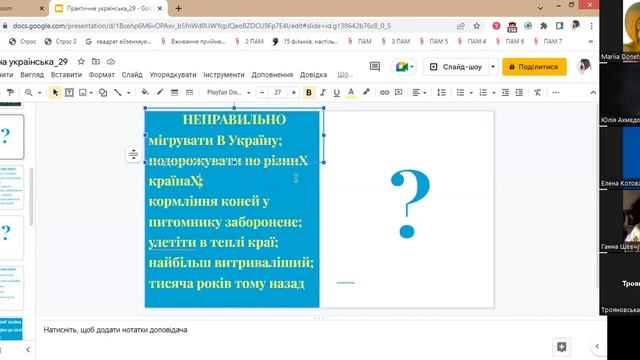This screenshot has width=640, height=360.
Task: Toggle bold formatting
Action: (309, 93)
